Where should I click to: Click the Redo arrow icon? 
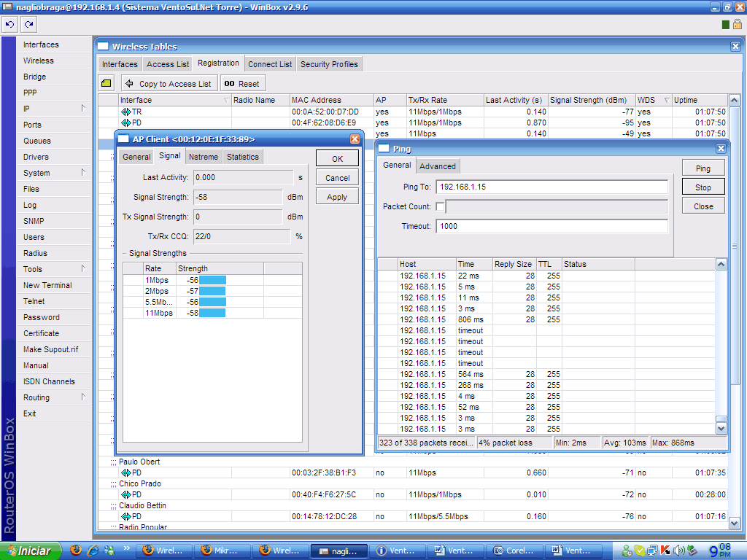28,24
